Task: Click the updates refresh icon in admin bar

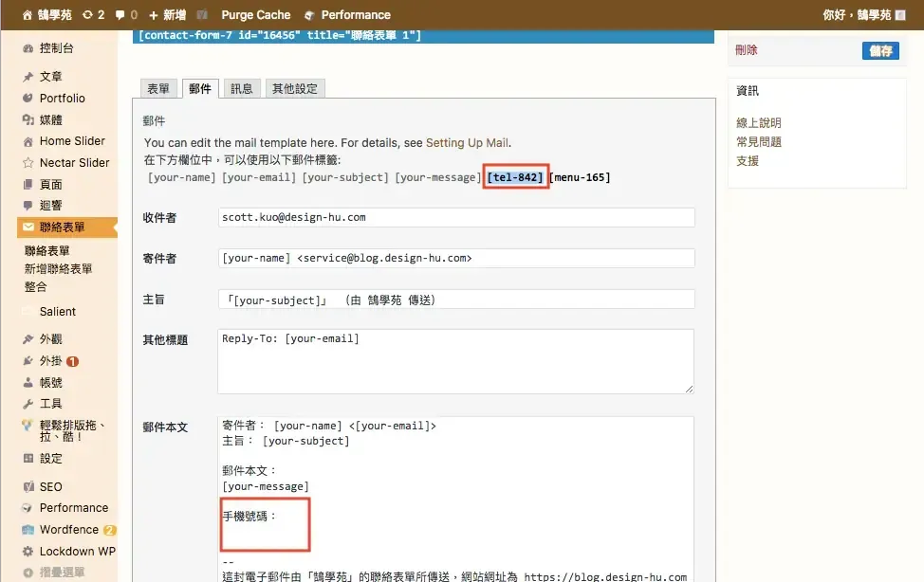Action: click(x=87, y=15)
